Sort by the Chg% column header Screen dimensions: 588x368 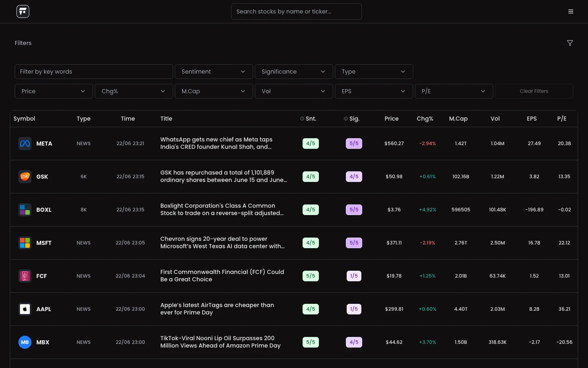click(425, 119)
